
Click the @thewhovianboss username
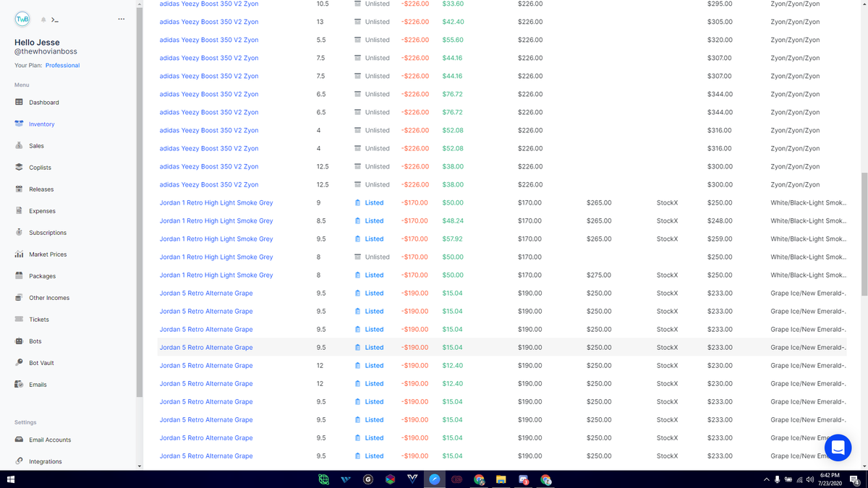[x=47, y=53]
